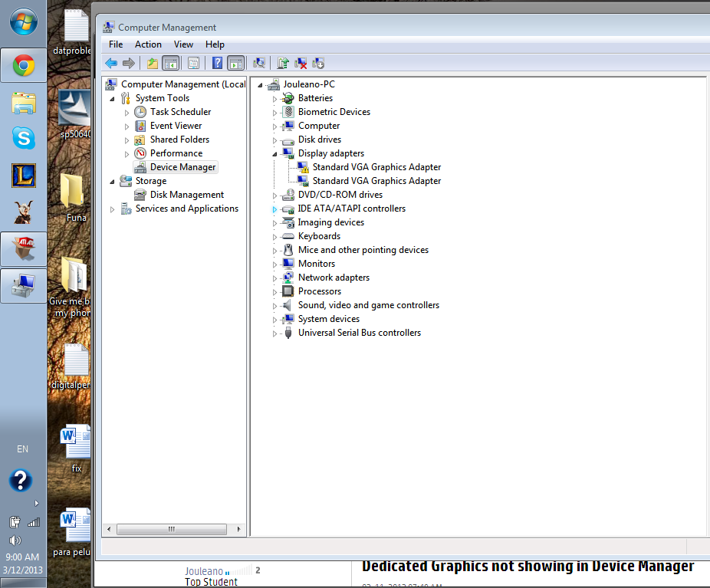The image size is (710, 588).
Task: Expand Services and Applications node
Action: coord(112,209)
